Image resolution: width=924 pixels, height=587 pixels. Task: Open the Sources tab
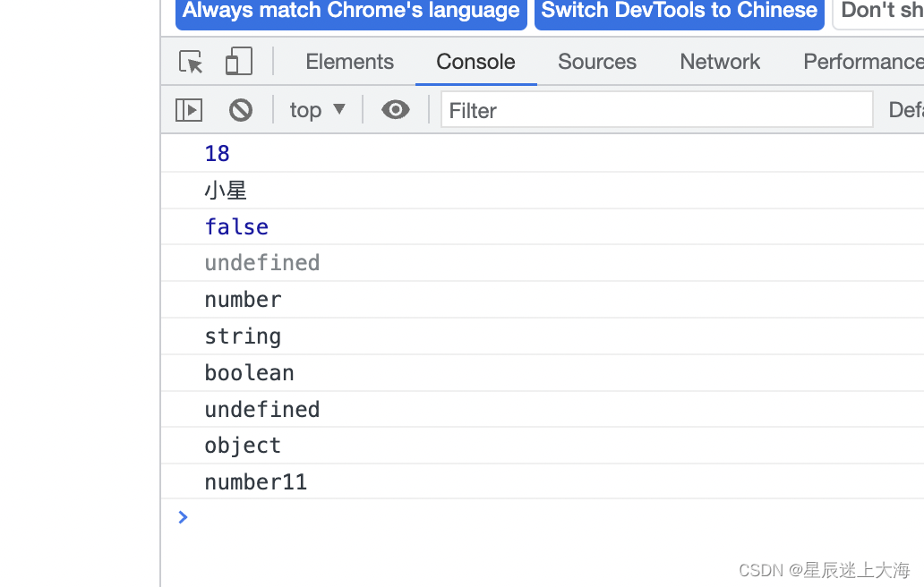tap(597, 62)
